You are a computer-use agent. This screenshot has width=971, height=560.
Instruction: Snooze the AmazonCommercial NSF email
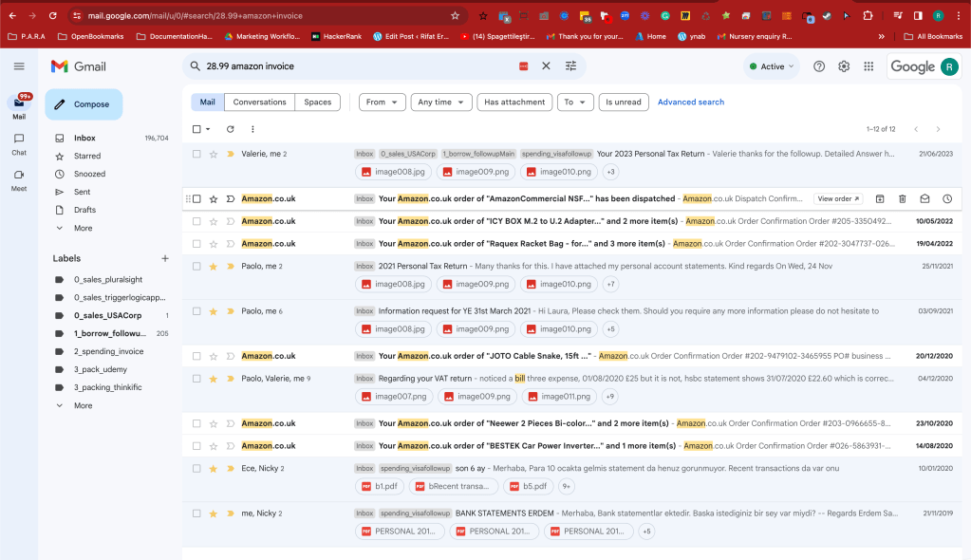947,199
